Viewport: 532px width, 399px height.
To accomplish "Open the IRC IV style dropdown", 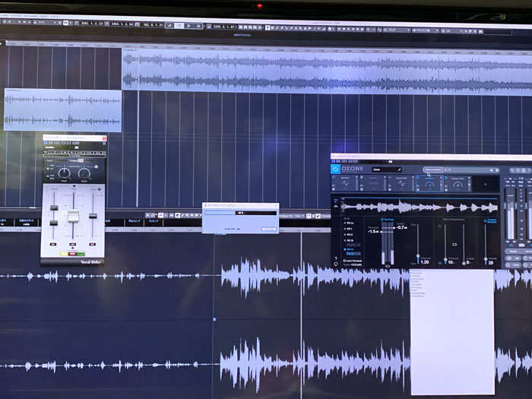I will click(x=353, y=253).
